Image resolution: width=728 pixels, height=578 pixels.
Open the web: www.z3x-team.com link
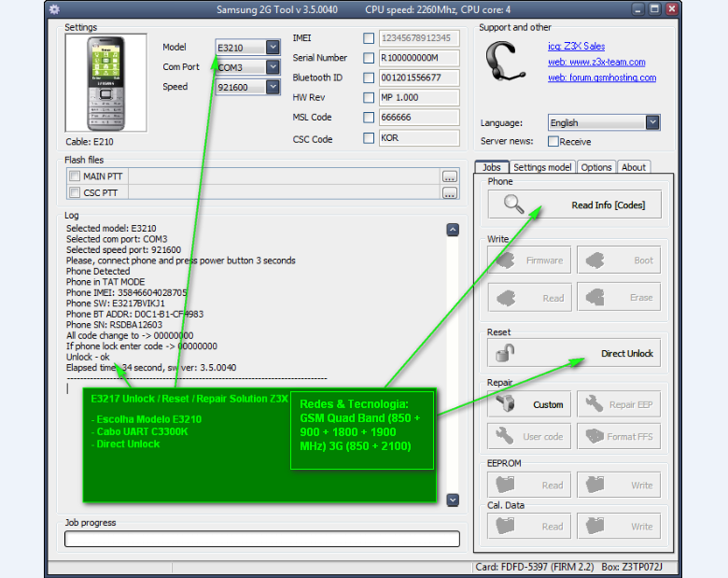point(596,62)
